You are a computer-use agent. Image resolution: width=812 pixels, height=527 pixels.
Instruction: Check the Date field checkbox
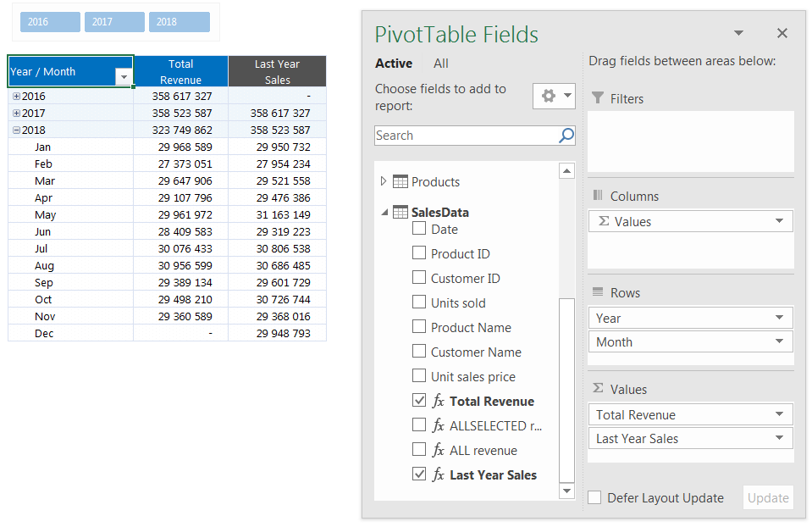[419, 229]
